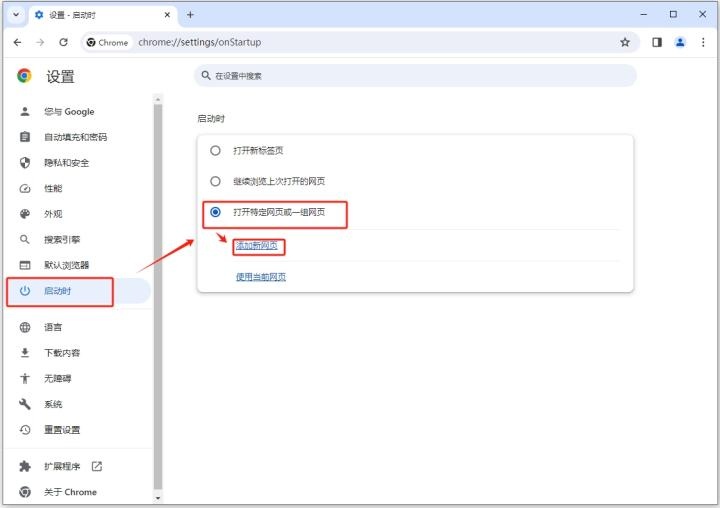Select 打开特定网页或一组网页 radio option
Viewport: 720px width, 508px height.
(x=215, y=212)
